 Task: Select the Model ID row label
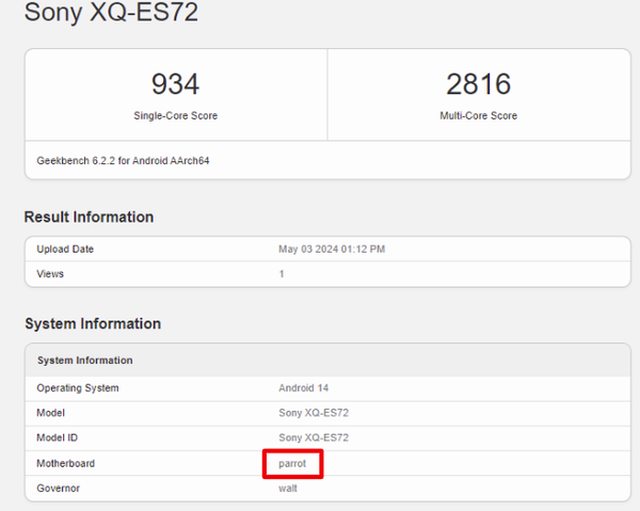pos(59,437)
